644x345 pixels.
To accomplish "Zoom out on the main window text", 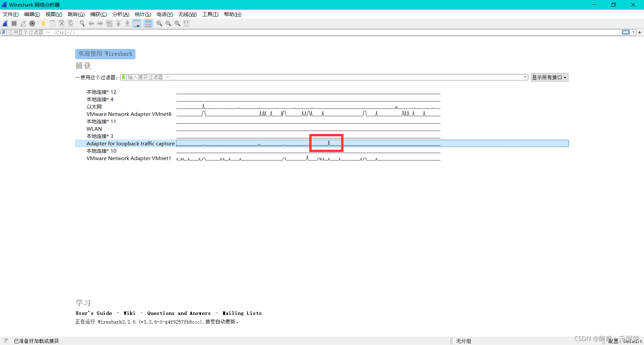I will [x=168, y=23].
